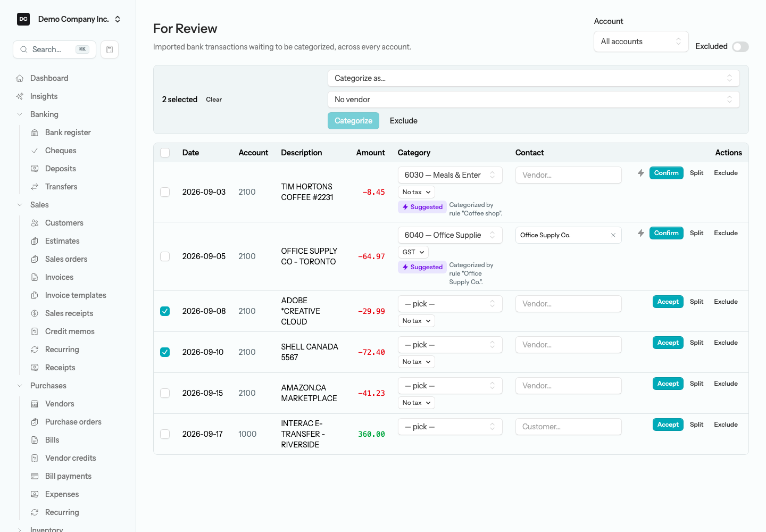The width and height of the screenshot is (766, 532).
Task: Open Expenses from the sidebar
Action: [x=62, y=494]
